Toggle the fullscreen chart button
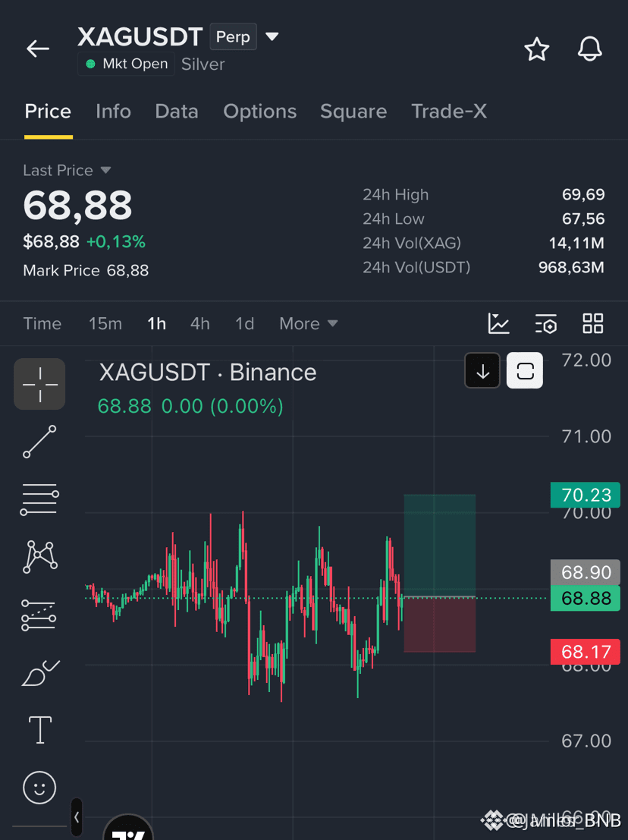628x840 pixels. click(525, 371)
